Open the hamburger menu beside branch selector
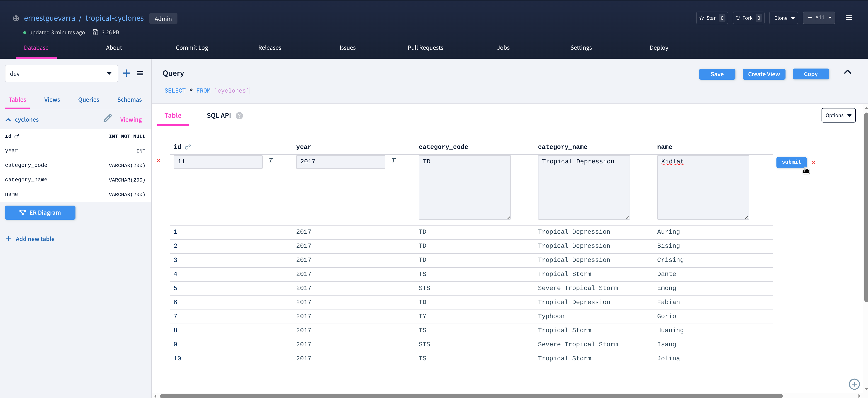This screenshot has height=398, width=868. [x=140, y=73]
